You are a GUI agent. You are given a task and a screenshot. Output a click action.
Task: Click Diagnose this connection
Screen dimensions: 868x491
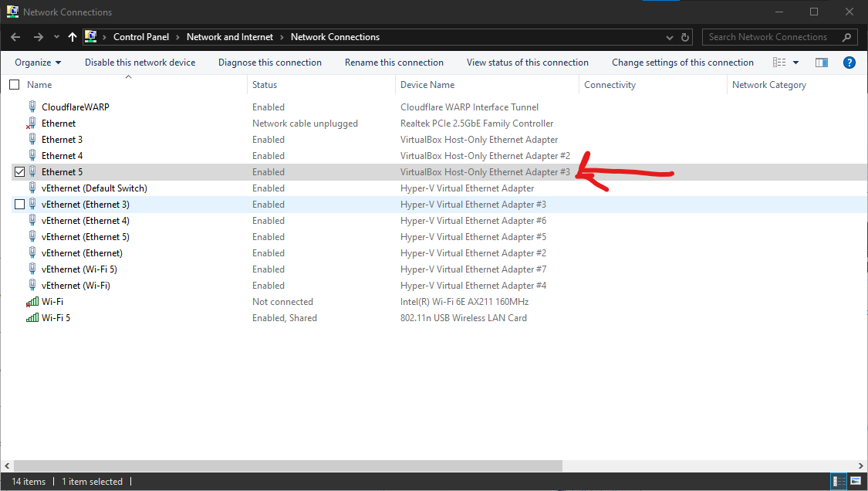269,63
